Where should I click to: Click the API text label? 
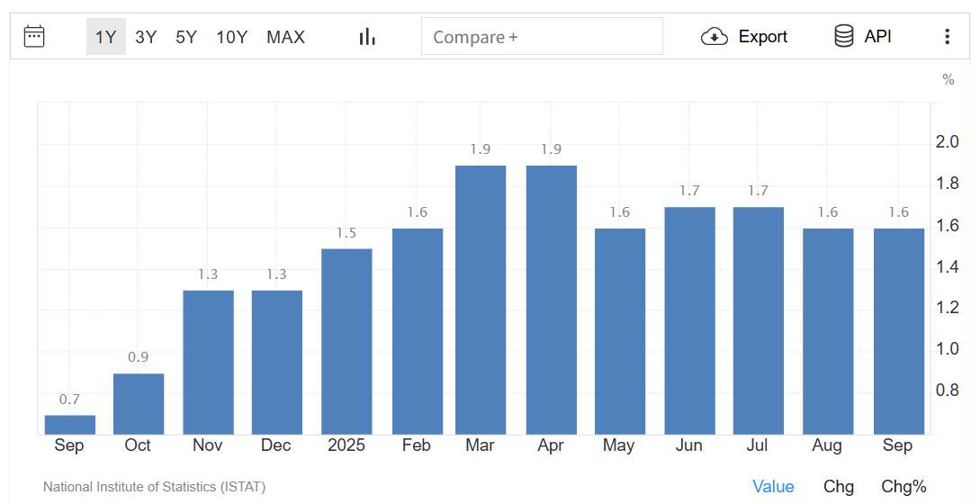(x=877, y=37)
